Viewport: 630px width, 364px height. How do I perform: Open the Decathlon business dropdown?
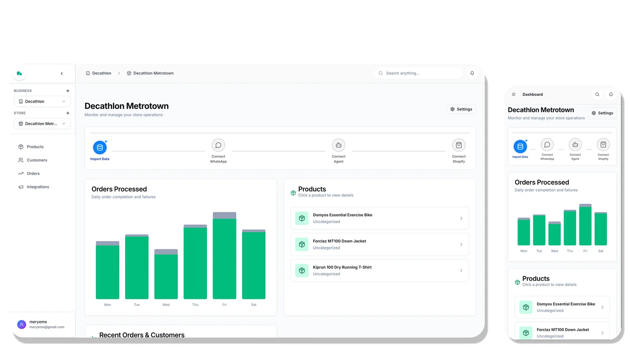(x=42, y=102)
